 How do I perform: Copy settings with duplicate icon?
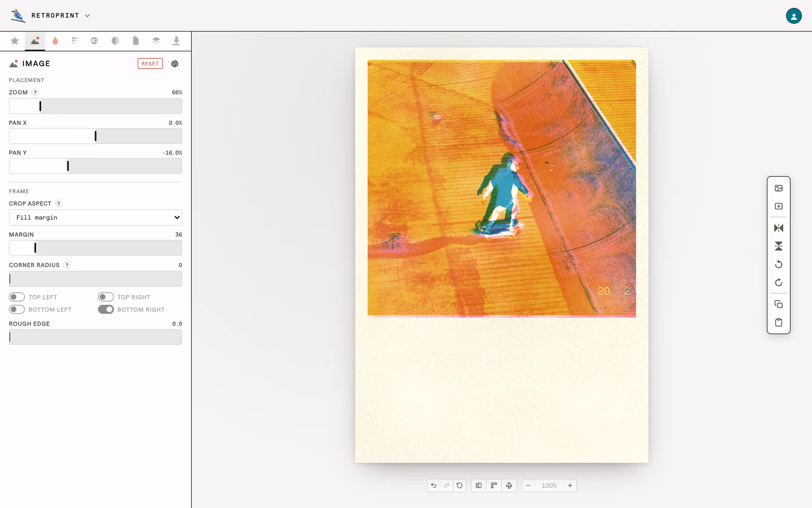tap(779, 304)
